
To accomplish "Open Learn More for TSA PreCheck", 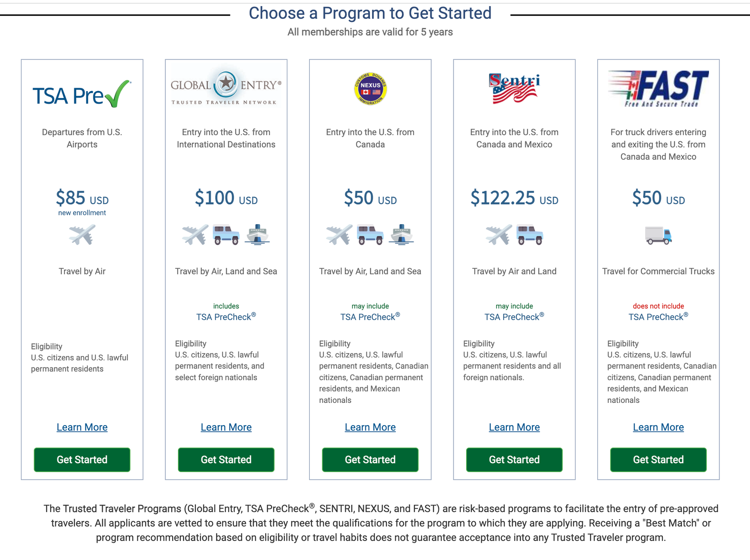I will pos(82,427).
